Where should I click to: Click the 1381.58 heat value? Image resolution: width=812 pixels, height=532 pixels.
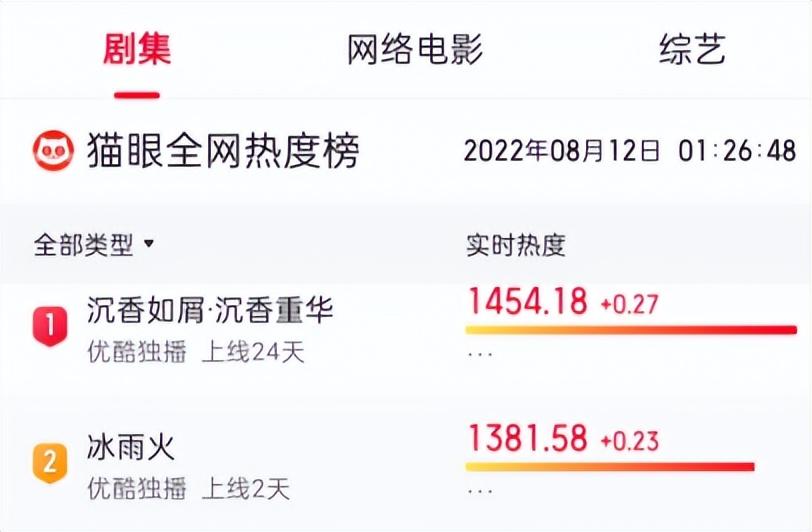(x=528, y=438)
